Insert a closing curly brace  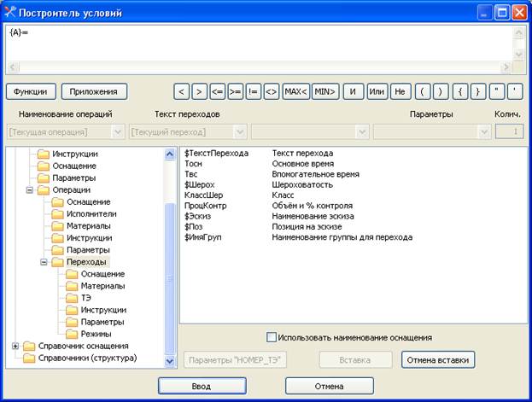click(478, 91)
